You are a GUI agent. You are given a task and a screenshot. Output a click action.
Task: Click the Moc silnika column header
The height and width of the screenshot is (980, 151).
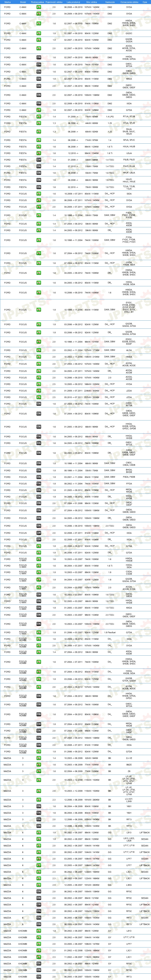pyautogui.click(x=92, y=2)
